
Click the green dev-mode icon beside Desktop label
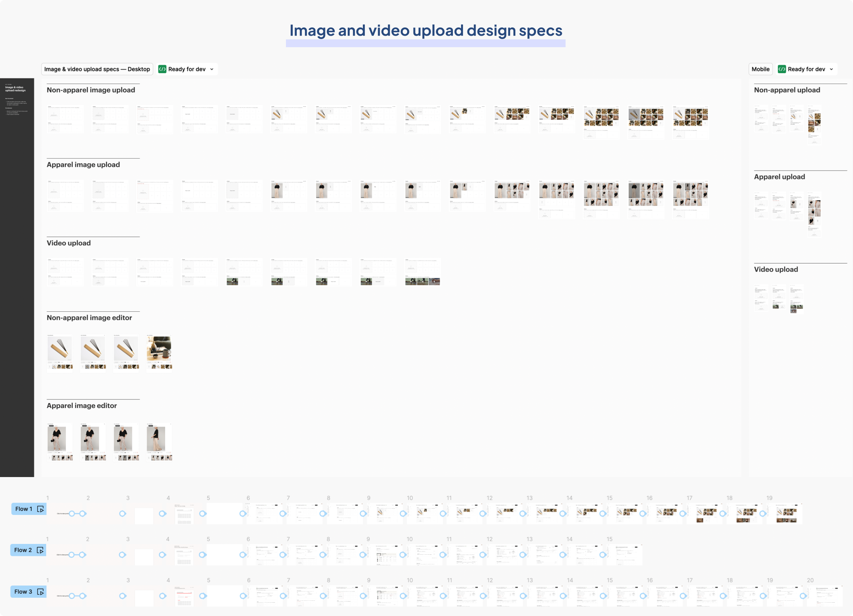pyautogui.click(x=162, y=69)
